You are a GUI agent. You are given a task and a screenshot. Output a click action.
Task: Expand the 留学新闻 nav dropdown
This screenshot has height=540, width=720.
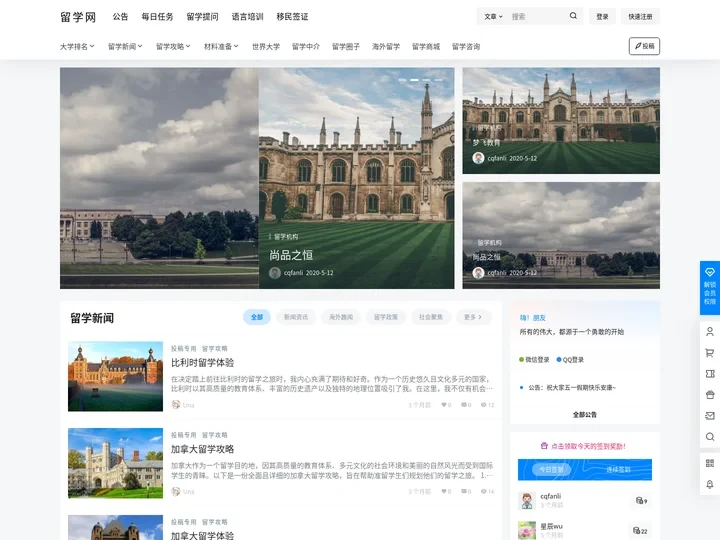(x=125, y=46)
